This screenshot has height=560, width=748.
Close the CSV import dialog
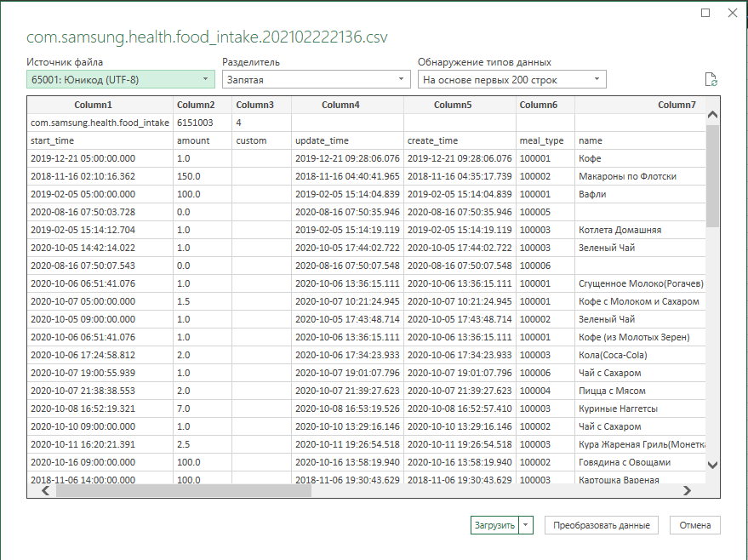[x=733, y=13]
